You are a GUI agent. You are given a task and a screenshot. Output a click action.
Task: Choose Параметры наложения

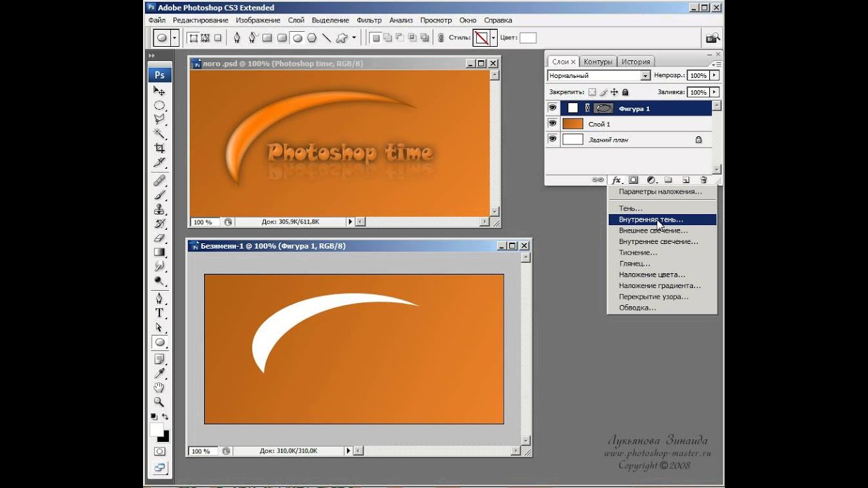(x=662, y=192)
